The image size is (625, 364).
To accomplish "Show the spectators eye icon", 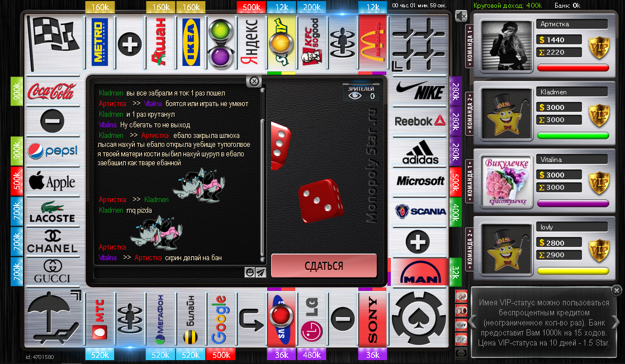I will point(355,95).
